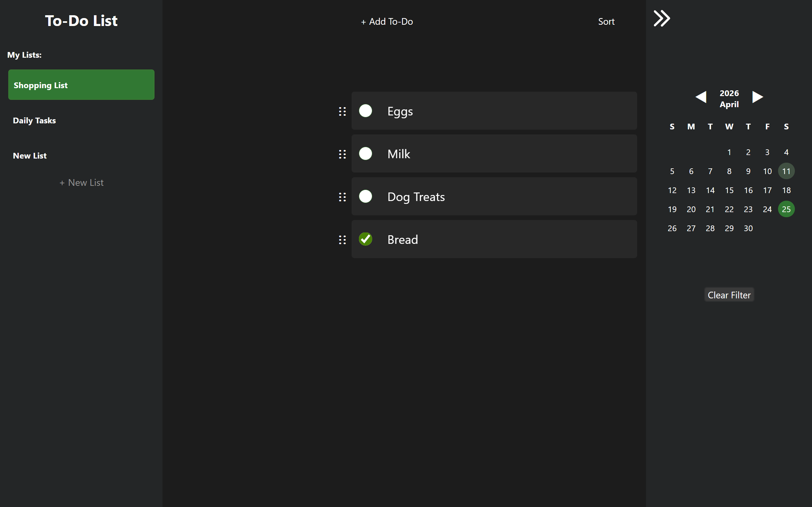
Task: Click the Clear Filter button
Action: pos(729,295)
